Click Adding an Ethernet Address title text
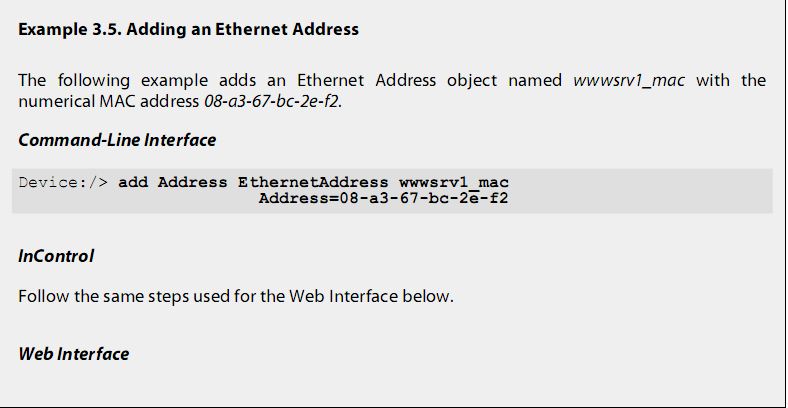The image size is (788, 408). (x=242, y=29)
